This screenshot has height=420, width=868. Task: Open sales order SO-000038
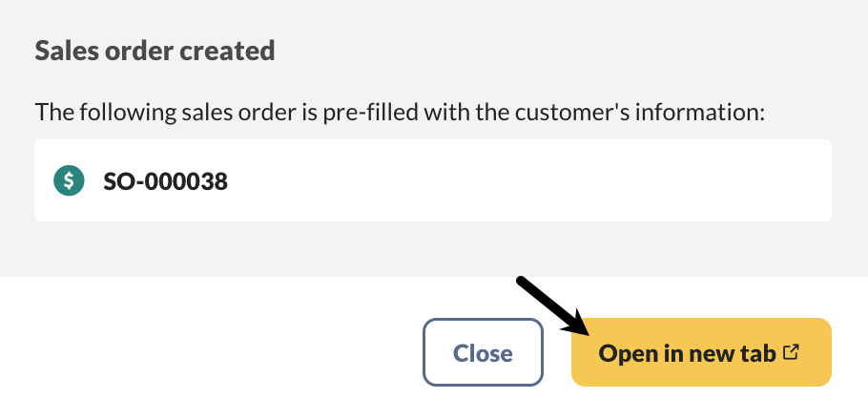click(165, 180)
